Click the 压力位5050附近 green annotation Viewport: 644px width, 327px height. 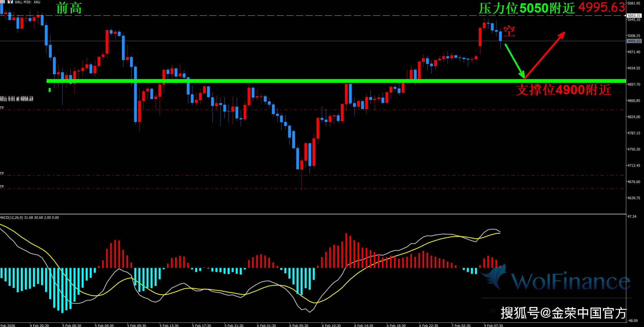[527, 8]
